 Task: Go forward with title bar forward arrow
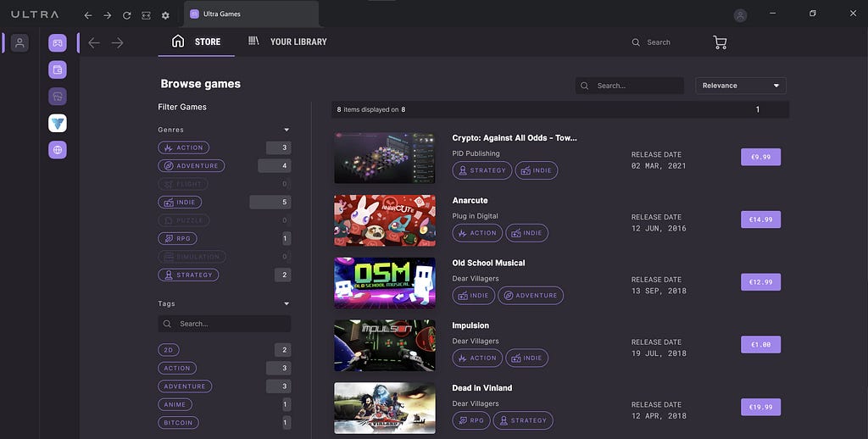coord(108,15)
